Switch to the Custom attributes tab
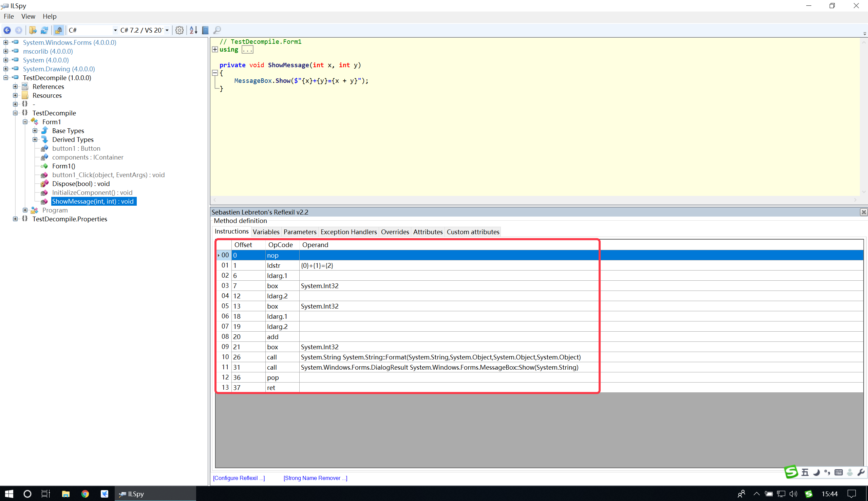The height and width of the screenshot is (501, 868). tap(473, 232)
